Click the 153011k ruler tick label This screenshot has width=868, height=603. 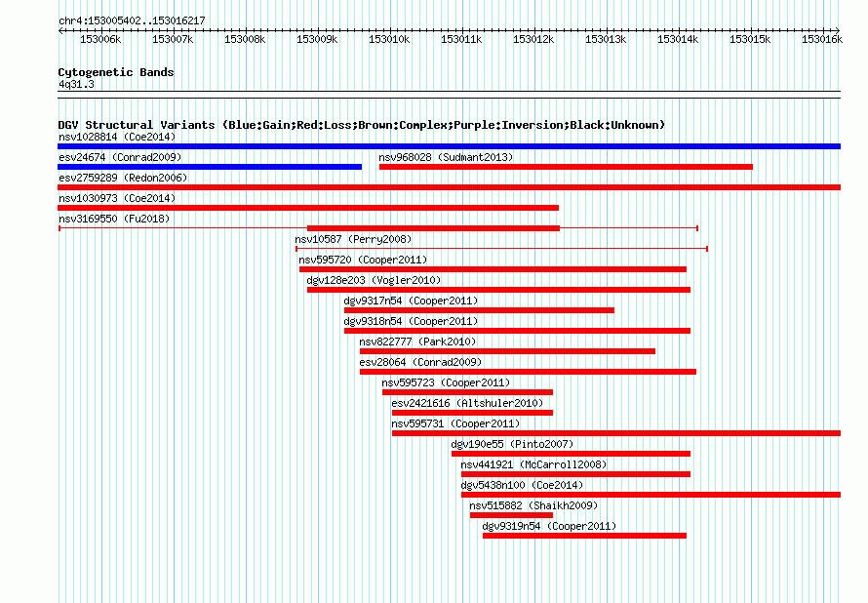tap(461, 39)
